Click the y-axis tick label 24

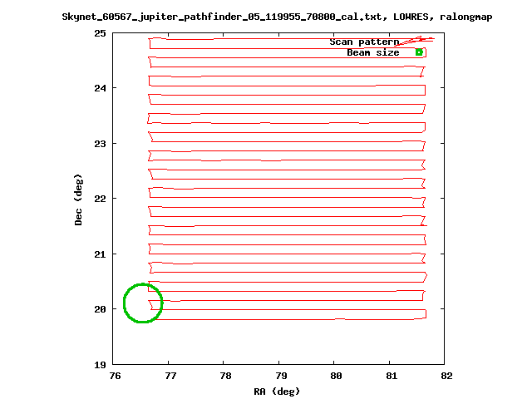point(100,89)
